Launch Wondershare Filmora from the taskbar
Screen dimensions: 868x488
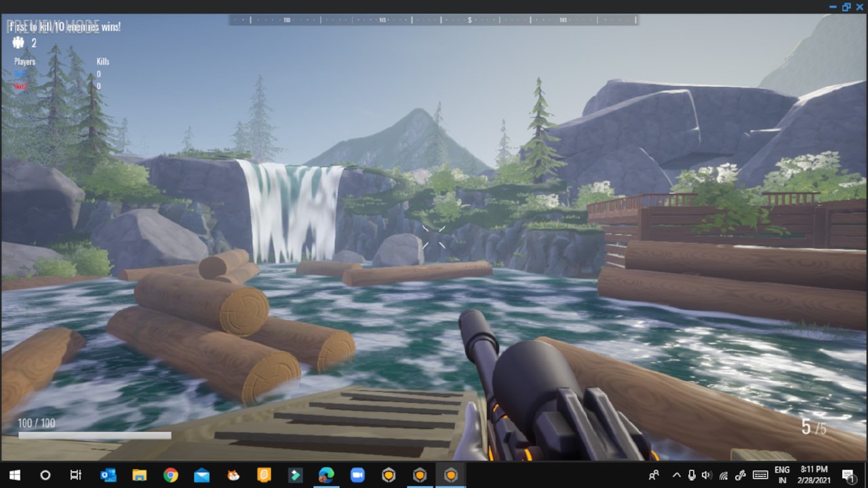294,474
